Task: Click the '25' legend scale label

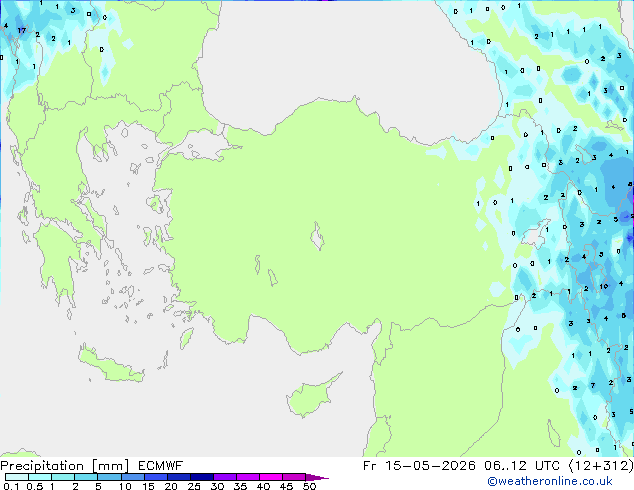Action: point(194,486)
